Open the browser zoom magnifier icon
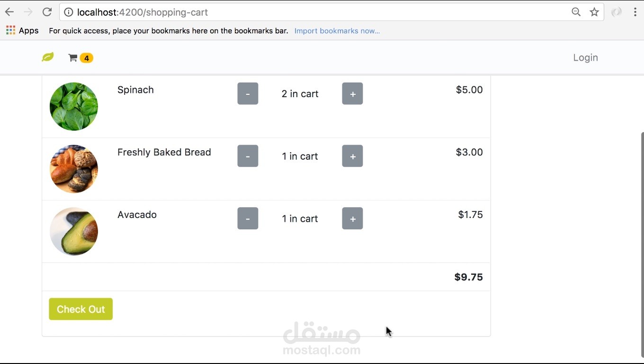The width and height of the screenshot is (644, 364). (576, 12)
